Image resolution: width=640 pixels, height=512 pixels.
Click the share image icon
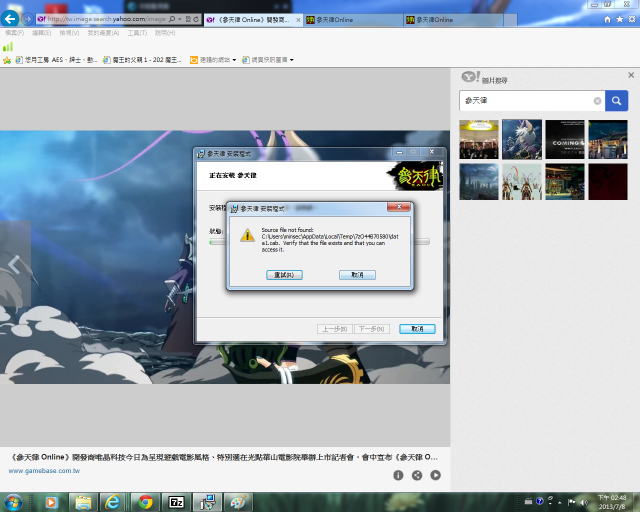417,475
